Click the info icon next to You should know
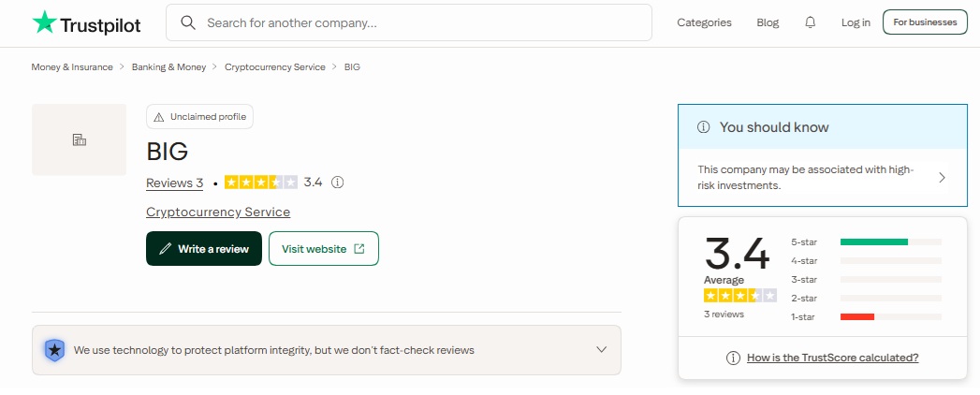Screen dimensions: 980x395 coord(703,127)
